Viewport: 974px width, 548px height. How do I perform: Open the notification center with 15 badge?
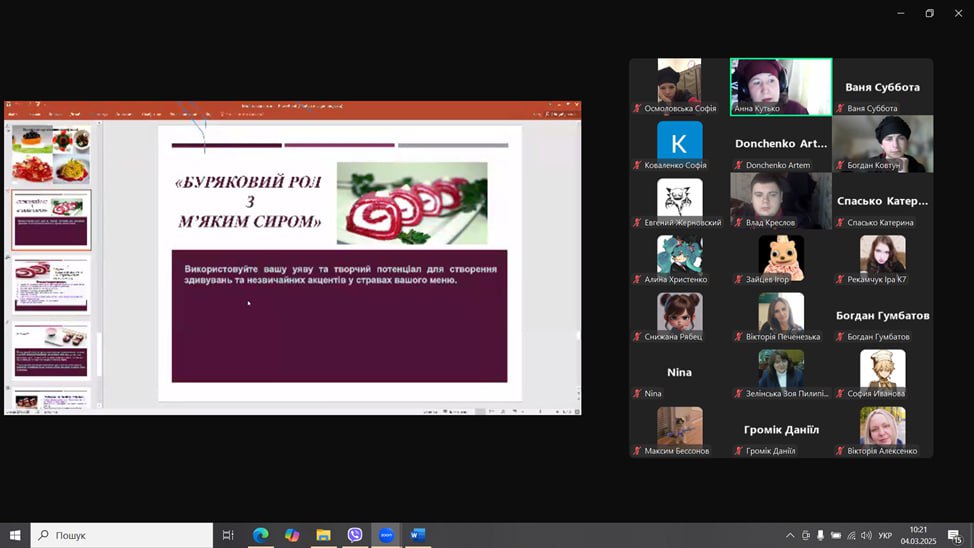955,536
